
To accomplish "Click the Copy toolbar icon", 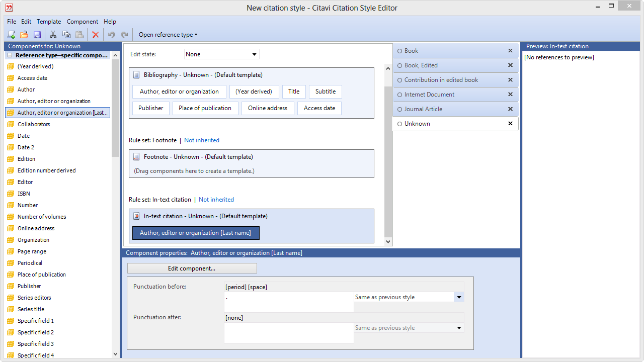I will tap(66, 35).
